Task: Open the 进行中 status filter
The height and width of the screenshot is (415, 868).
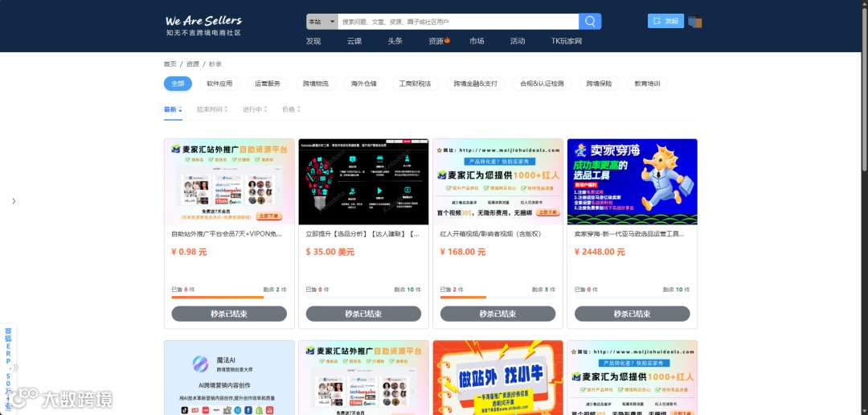Action: 255,109
